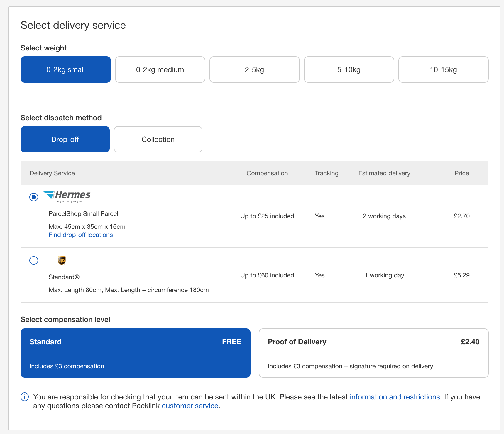Click the Compensation column header
504x434 pixels.
pyautogui.click(x=267, y=173)
